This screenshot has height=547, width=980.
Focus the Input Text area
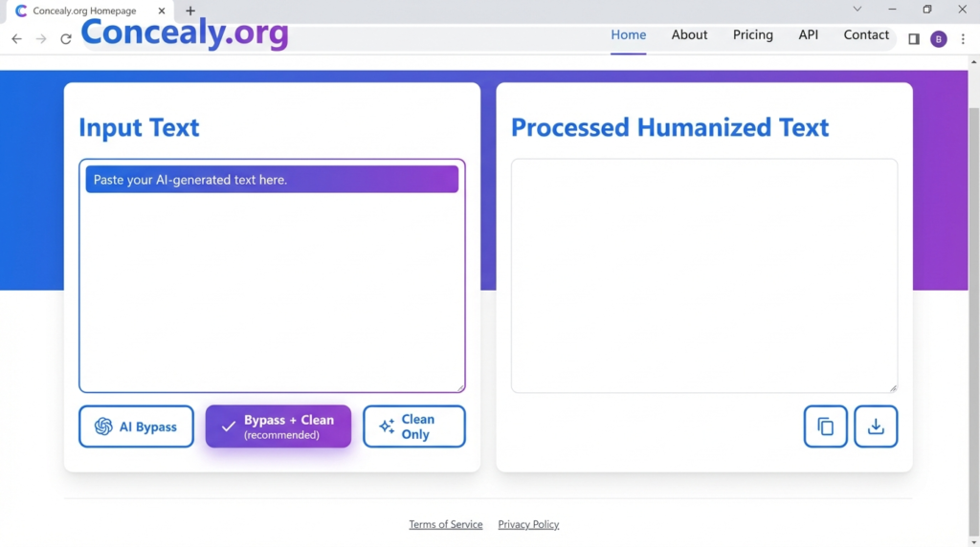[x=272, y=287]
